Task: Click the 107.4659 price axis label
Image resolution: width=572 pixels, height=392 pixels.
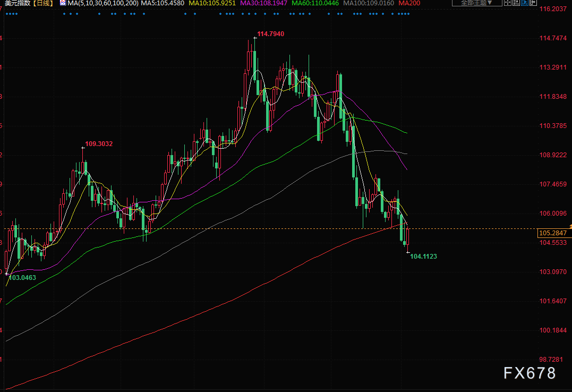Action: coord(553,184)
